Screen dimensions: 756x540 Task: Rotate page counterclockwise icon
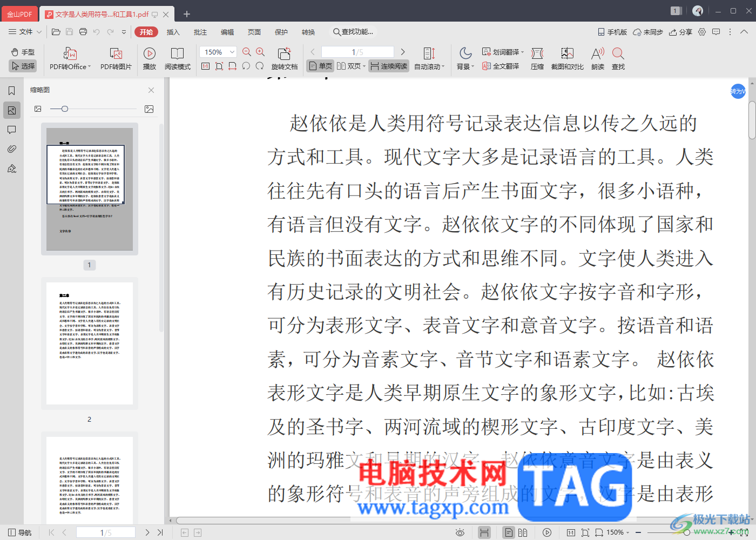(246, 66)
